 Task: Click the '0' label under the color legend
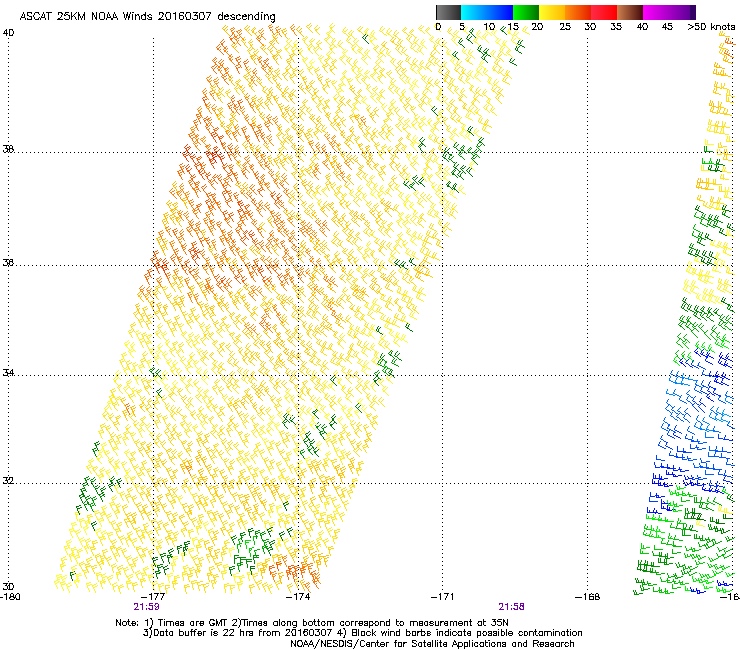point(438,26)
